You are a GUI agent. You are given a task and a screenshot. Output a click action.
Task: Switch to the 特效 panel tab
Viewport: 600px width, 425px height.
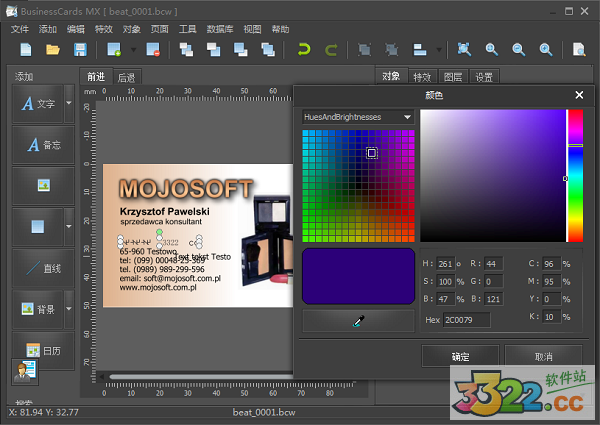pos(422,77)
